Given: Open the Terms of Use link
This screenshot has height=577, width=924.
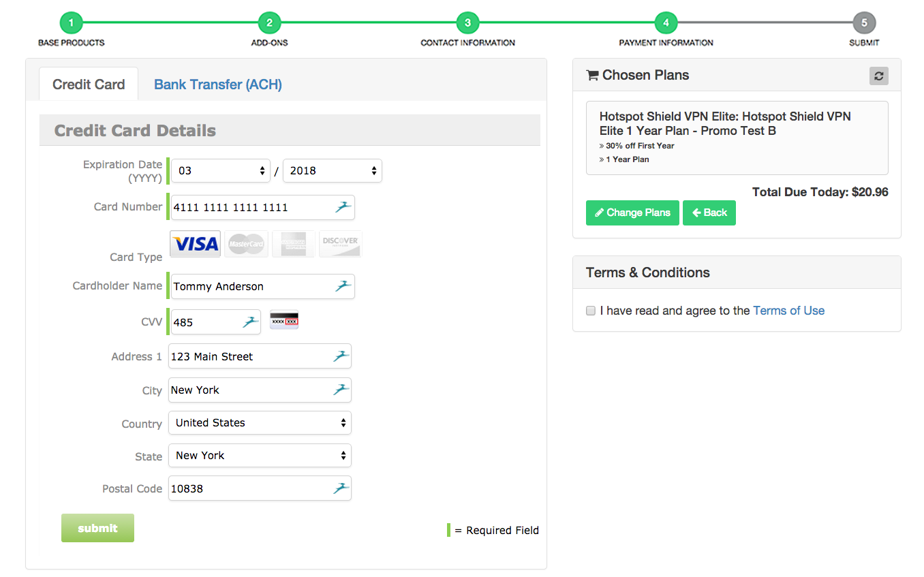Looking at the screenshot, I should (788, 311).
